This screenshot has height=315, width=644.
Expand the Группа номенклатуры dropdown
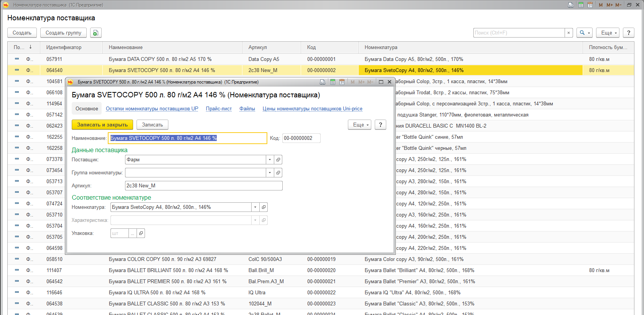[x=270, y=173]
